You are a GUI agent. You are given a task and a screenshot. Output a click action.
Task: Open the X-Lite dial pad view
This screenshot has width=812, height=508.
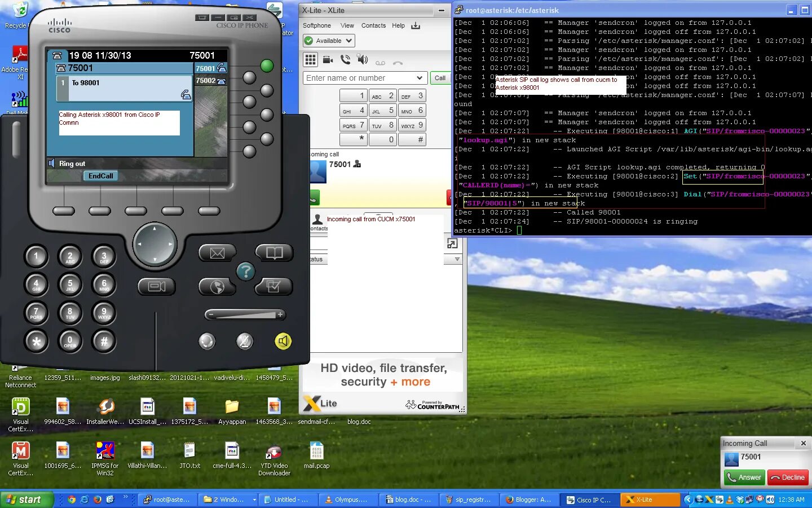(310, 60)
